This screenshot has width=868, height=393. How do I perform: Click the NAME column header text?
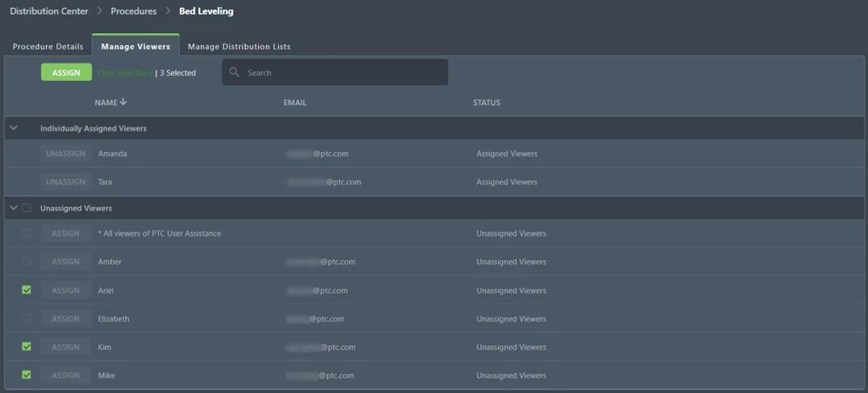(x=106, y=103)
